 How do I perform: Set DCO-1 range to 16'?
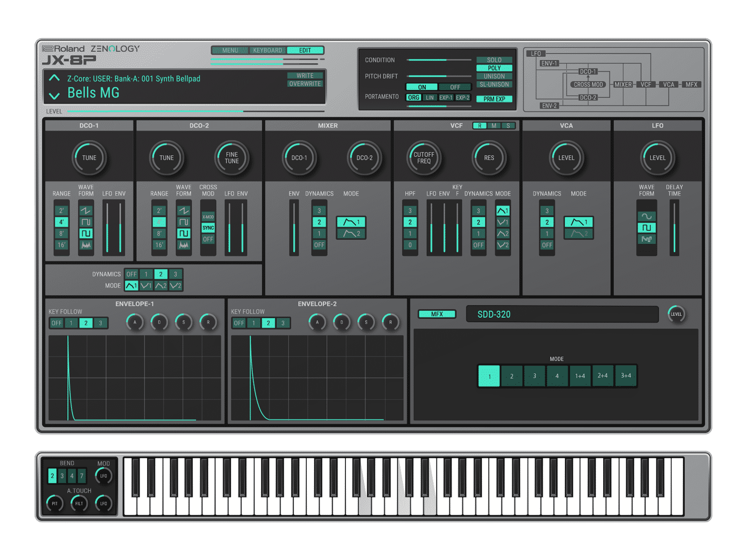62,245
